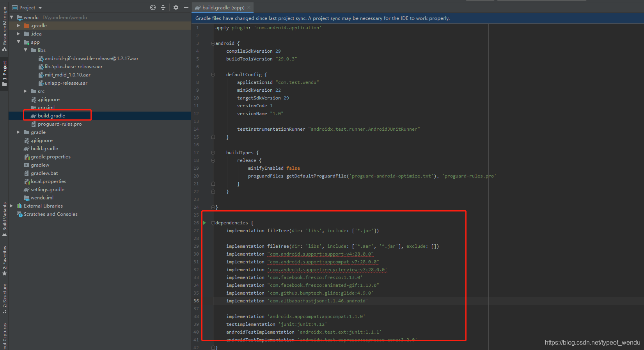The width and height of the screenshot is (644, 350).
Task: Collapse the defaultConfig block fold marker
Action: [x=213, y=75]
